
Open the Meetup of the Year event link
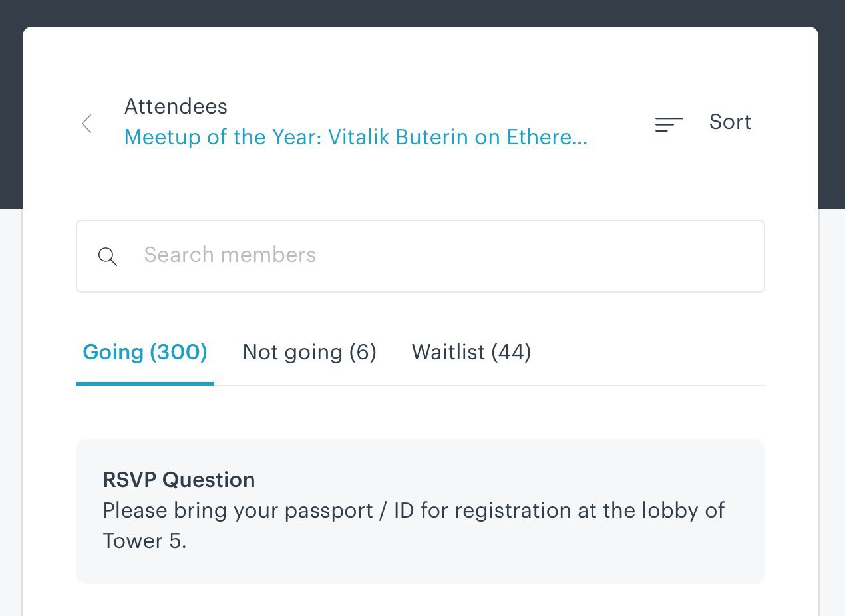pyautogui.click(x=356, y=137)
